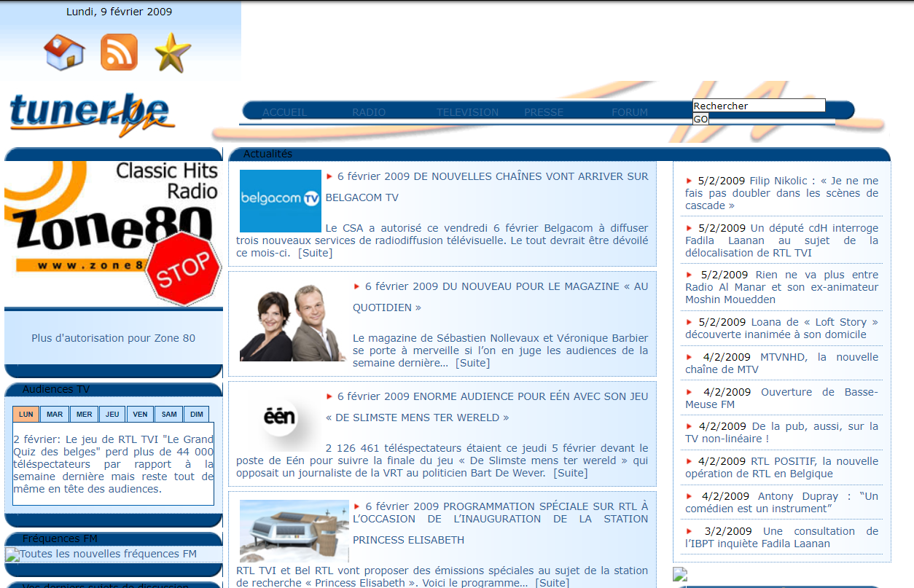
Task: Select the VEN audiences tab
Action: [x=140, y=415]
